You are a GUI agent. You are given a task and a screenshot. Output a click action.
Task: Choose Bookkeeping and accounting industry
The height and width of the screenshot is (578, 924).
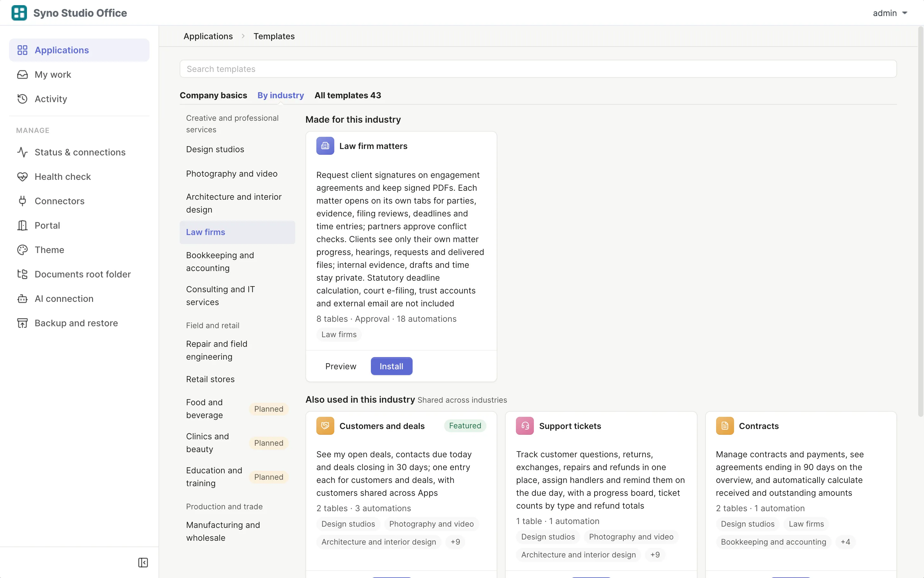click(x=237, y=261)
